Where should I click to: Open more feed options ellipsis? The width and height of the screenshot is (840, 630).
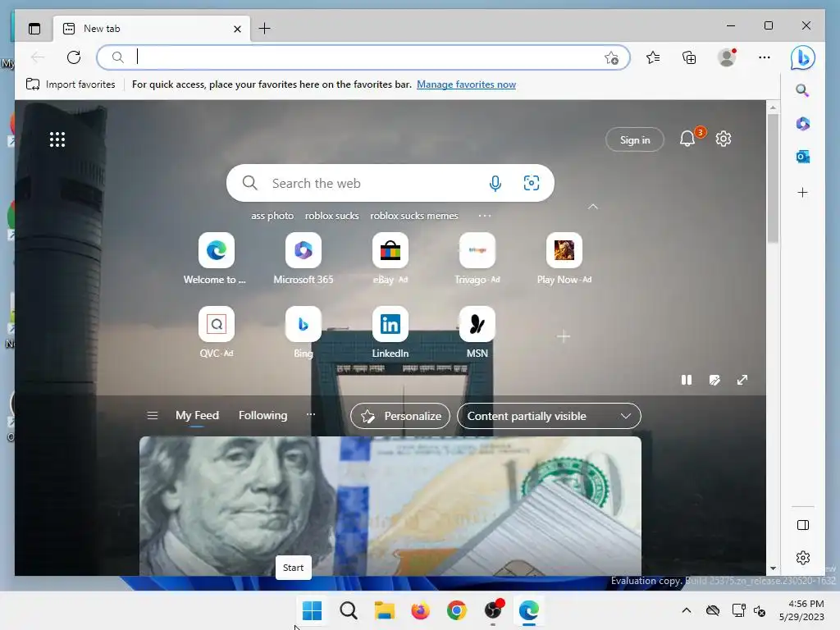click(x=311, y=414)
